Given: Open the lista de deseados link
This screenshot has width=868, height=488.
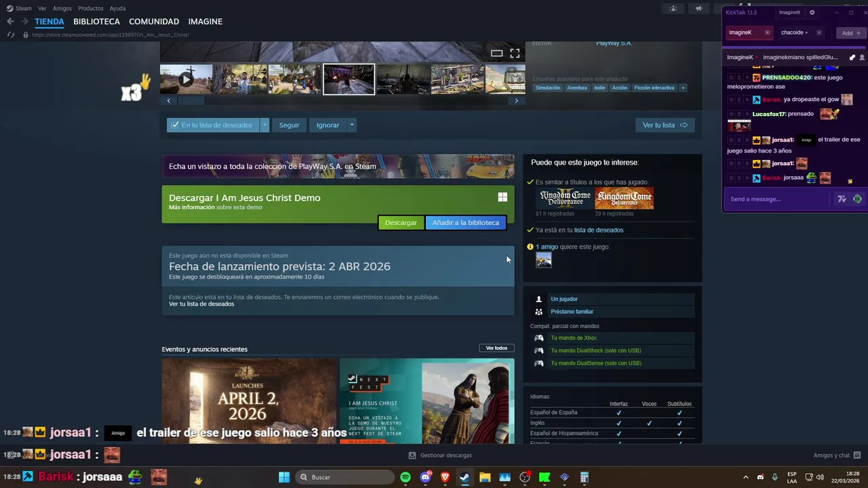Looking at the screenshot, I should (599, 230).
